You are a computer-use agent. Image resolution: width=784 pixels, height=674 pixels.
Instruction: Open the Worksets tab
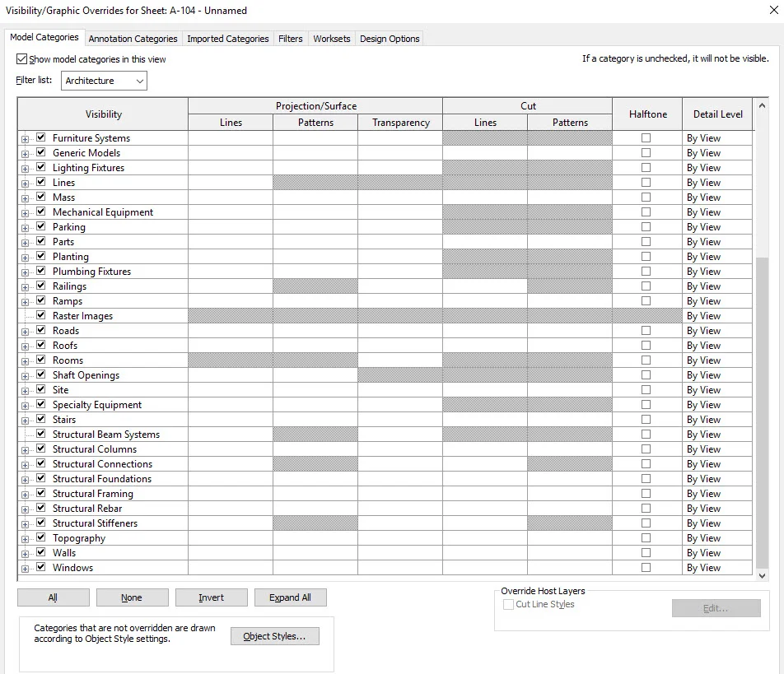[332, 39]
